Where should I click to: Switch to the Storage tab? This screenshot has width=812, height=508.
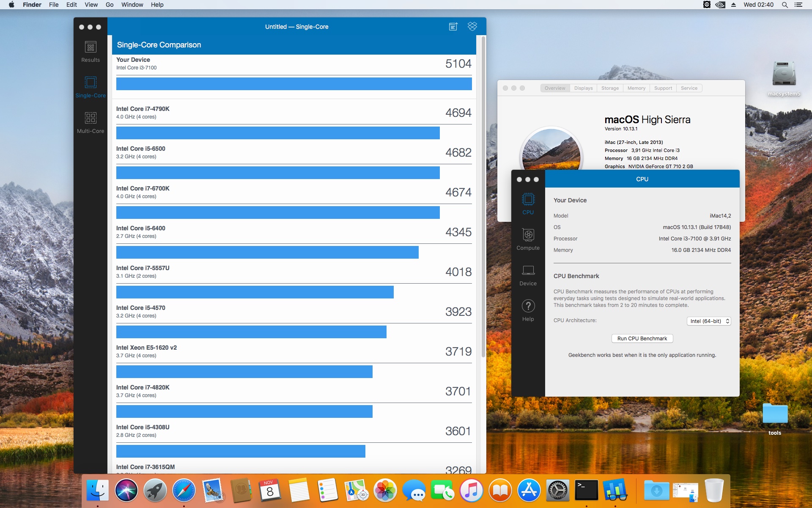(x=610, y=88)
